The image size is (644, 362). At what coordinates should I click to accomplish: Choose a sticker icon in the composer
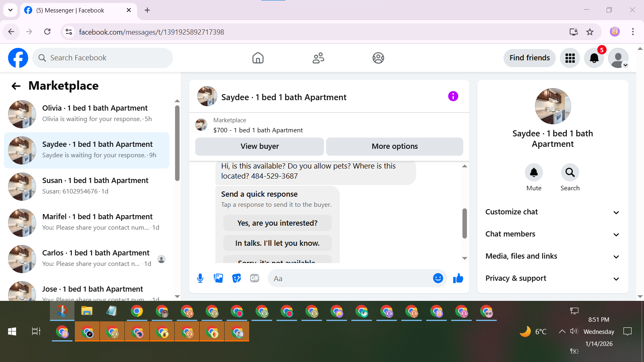click(237, 278)
